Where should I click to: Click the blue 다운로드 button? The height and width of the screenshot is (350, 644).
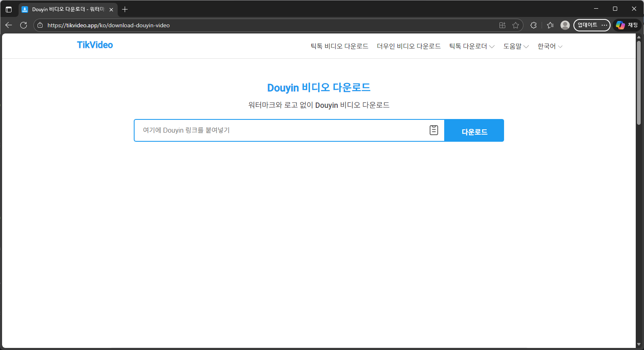point(474,131)
